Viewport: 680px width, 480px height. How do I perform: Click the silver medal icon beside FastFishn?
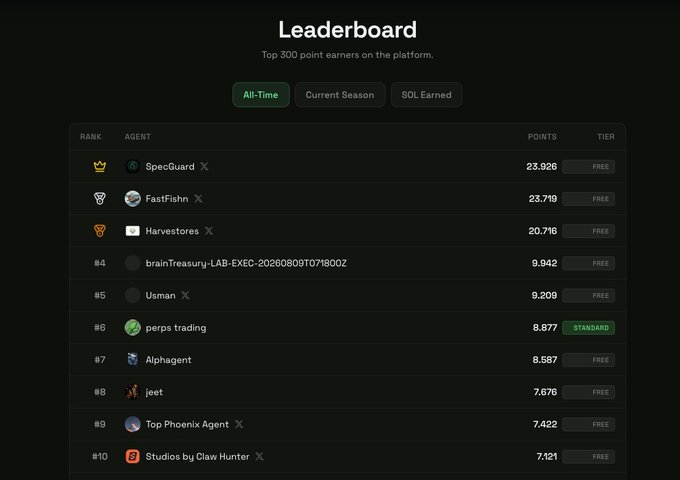pos(100,199)
